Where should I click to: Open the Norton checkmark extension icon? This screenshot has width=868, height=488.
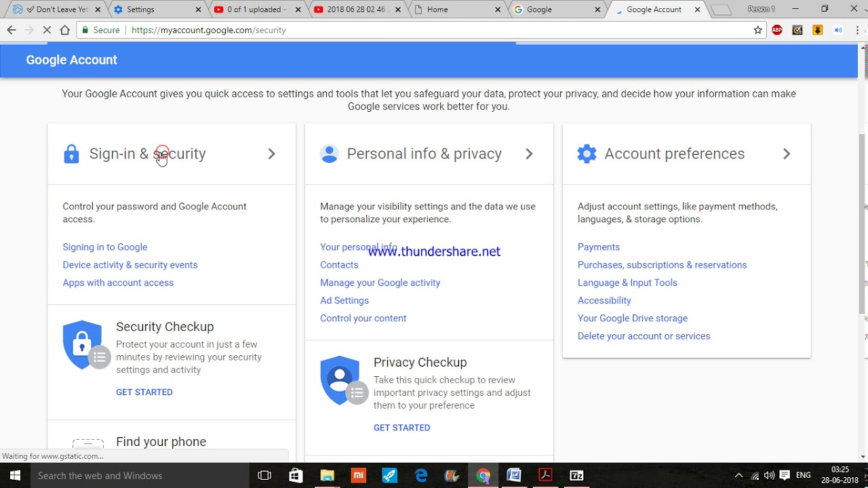[797, 30]
